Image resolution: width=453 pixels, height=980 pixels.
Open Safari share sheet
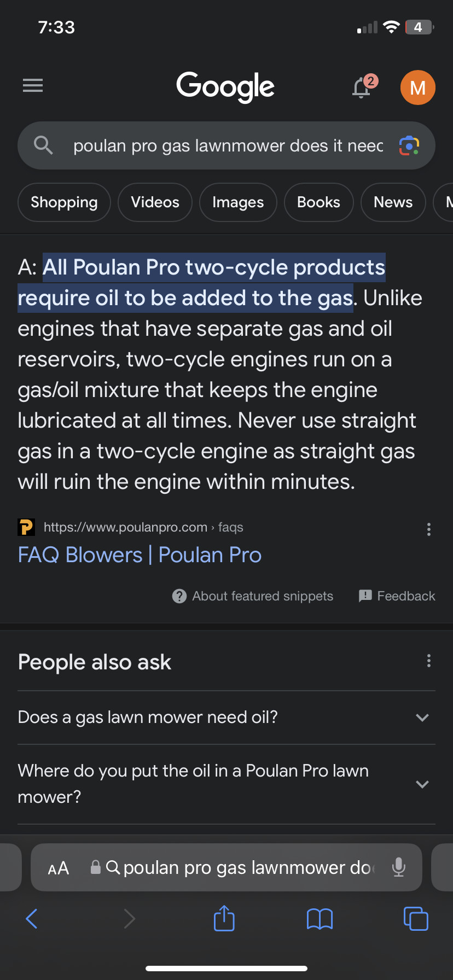point(224,918)
